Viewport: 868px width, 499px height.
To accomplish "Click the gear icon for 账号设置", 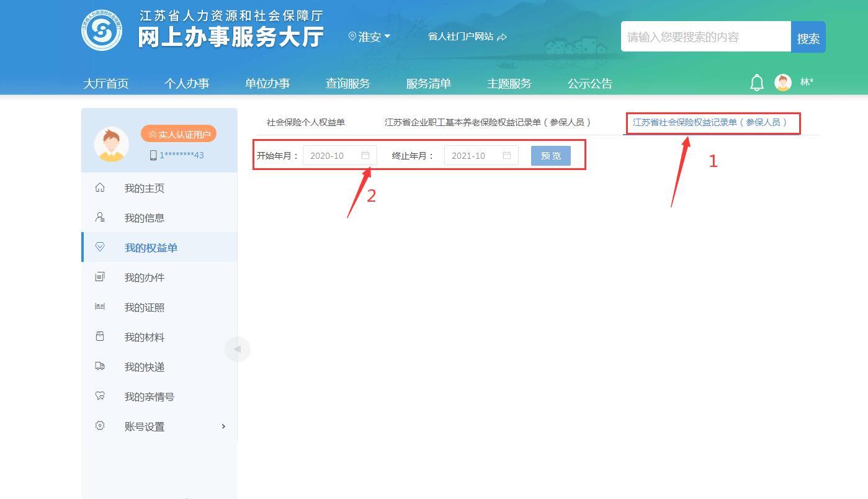I will click(100, 426).
